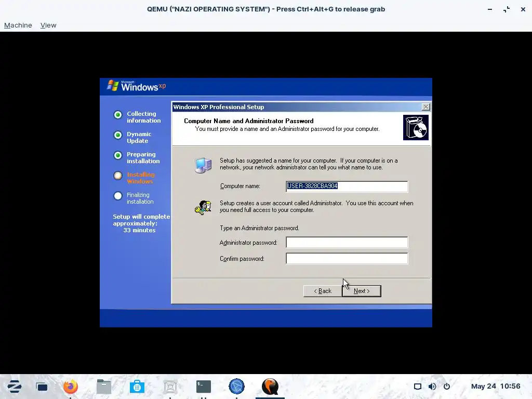
Task: Click the Administrator password field
Action: pos(347,242)
